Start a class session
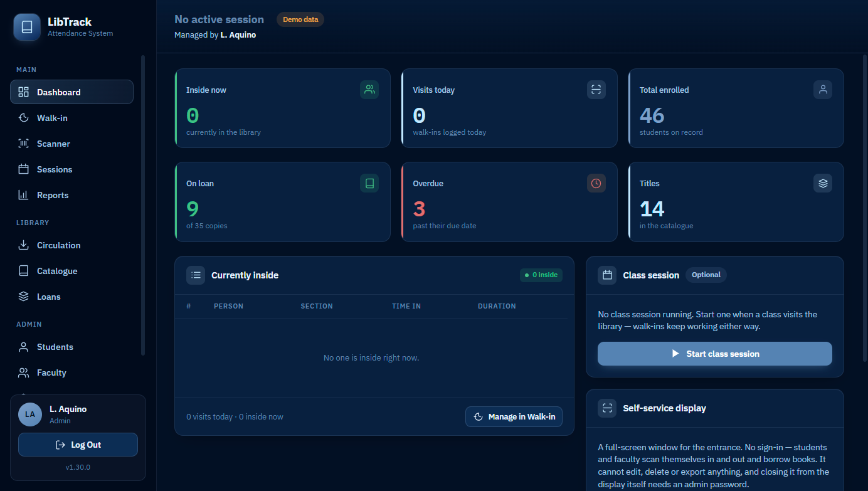 [x=715, y=354]
